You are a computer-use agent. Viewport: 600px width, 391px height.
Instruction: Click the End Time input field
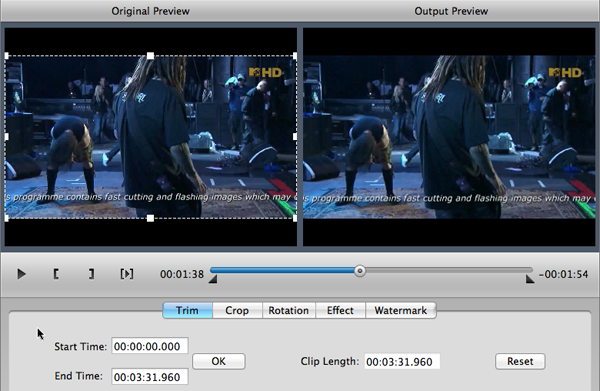tap(150, 377)
